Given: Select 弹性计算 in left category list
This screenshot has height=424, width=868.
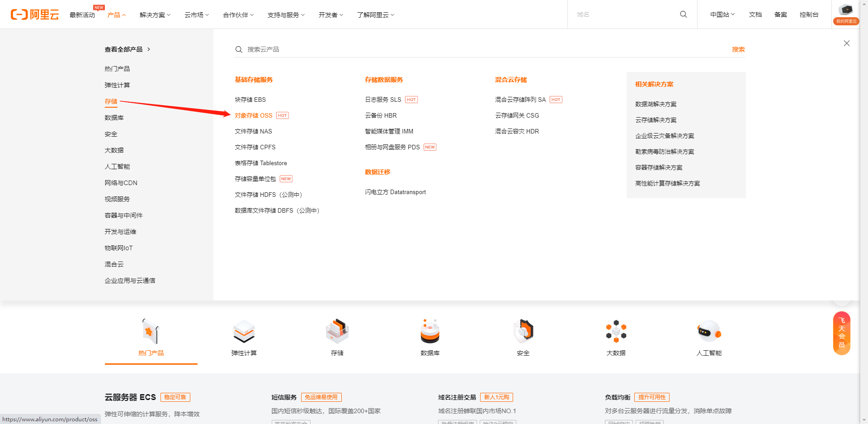Looking at the screenshot, I should 117,85.
